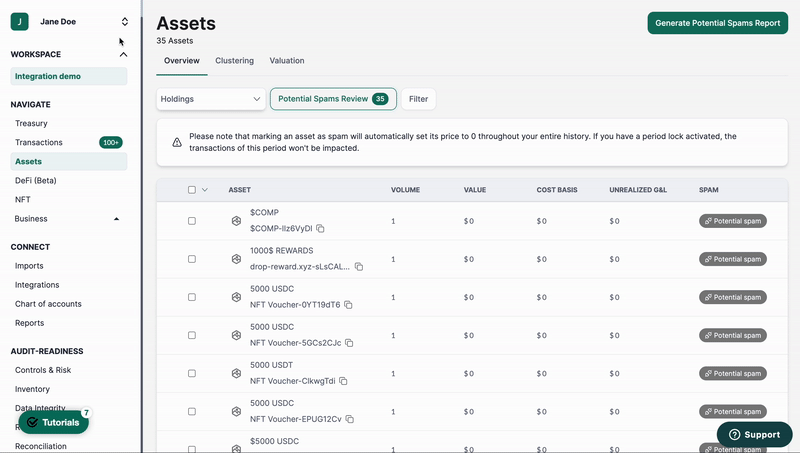Copy the NFT Voucher-0YT19dT6 identifier

pyautogui.click(x=348, y=305)
